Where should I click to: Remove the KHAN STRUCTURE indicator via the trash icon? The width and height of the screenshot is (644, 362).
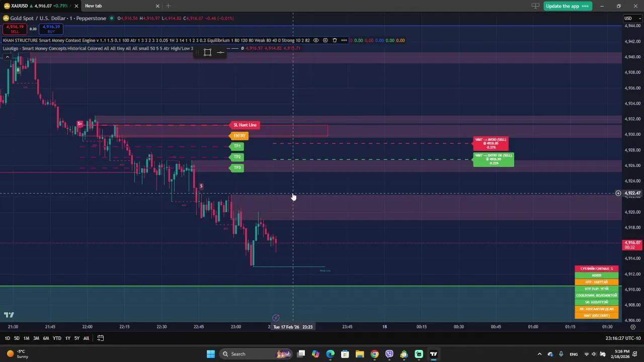(x=335, y=40)
